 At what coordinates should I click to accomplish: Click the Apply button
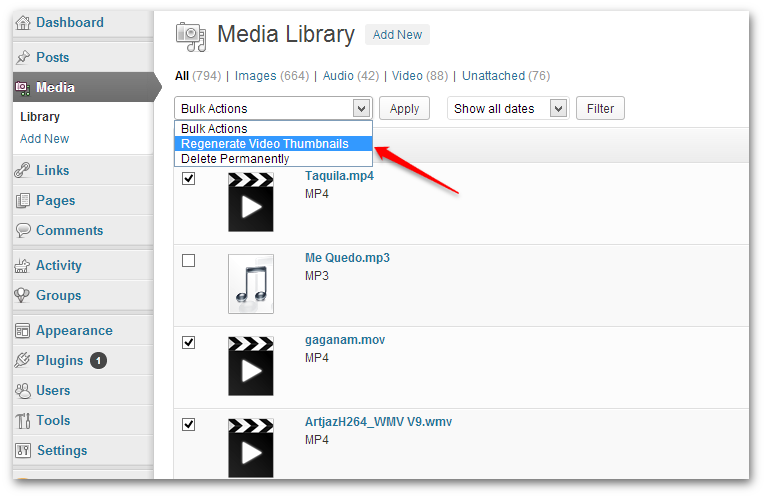pos(404,108)
